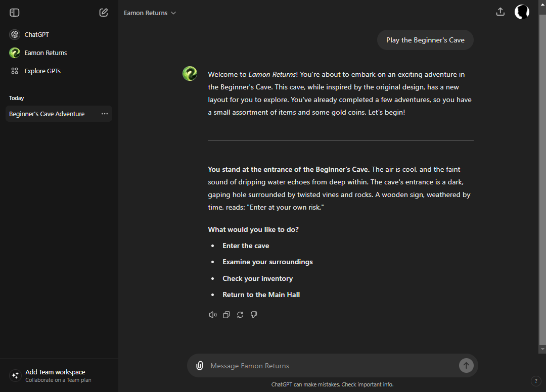Expand the Eamon Returns model dropdown
Viewport: 546px width, 392px height.
[150, 13]
